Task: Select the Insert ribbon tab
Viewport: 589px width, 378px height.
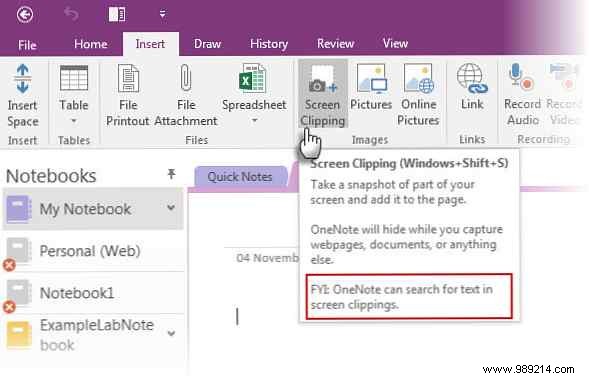Action: [150, 44]
